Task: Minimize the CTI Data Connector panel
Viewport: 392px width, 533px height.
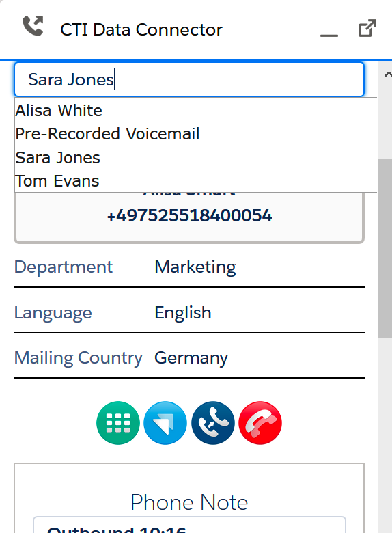Action: click(x=328, y=35)
